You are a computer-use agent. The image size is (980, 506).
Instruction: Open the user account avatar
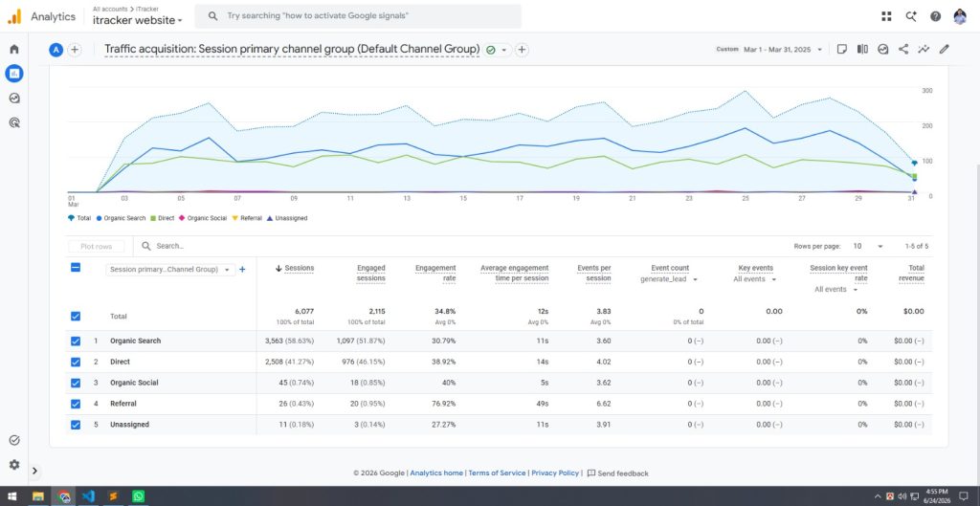click(x=960, y=17)
